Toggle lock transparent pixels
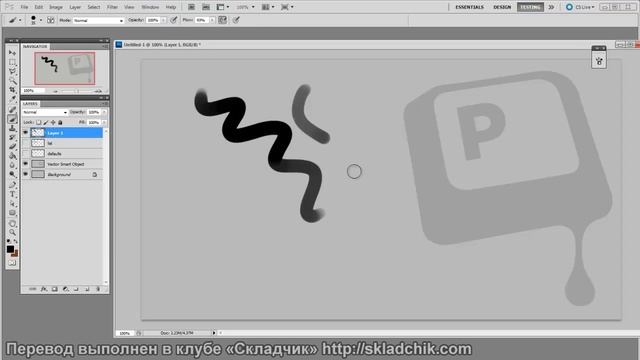The width and height of the screenshot is (640, 360). coord(38,122)
